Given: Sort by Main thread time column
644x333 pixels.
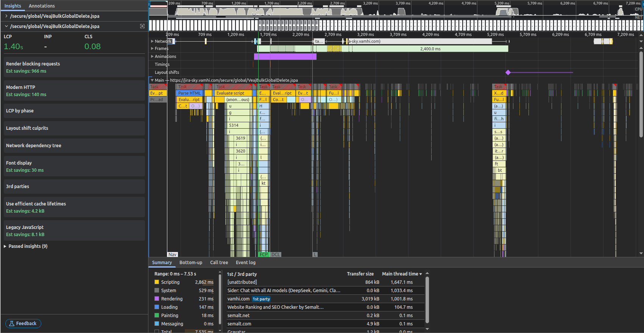Looking at the screenshot, I should [x=401, y=274].
